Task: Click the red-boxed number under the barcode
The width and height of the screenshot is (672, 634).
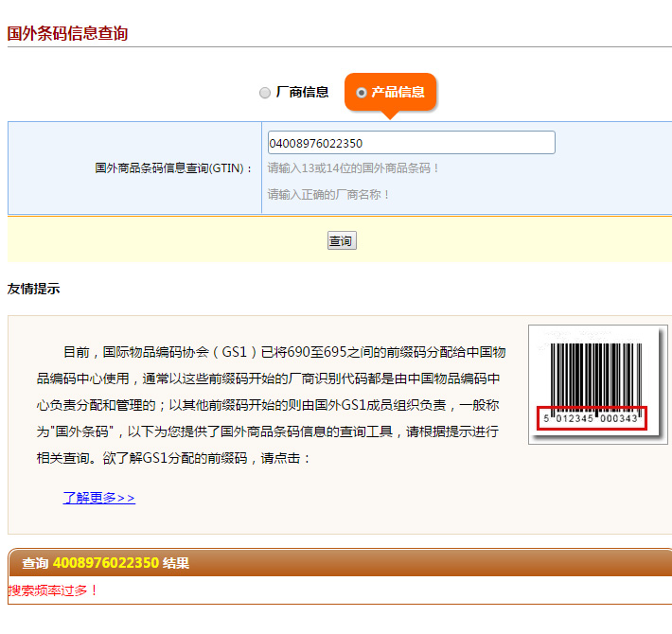Action: [592, 418]
